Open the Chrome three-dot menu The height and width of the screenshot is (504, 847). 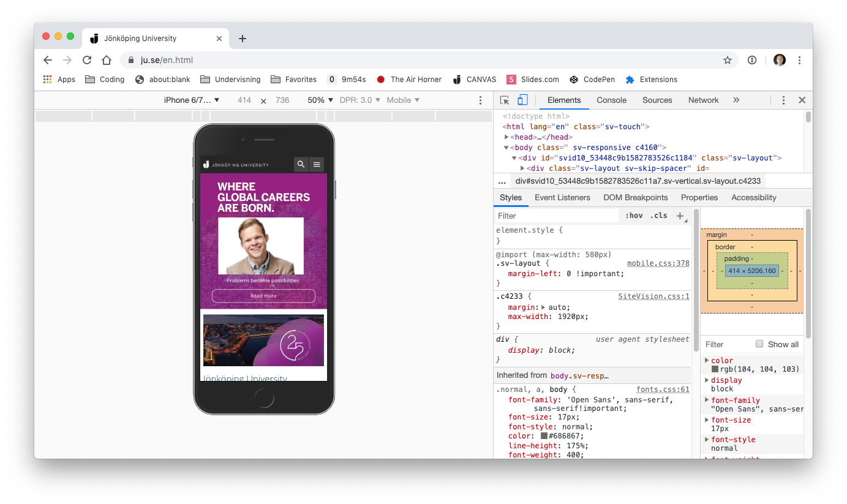click(x=799, y=60)
